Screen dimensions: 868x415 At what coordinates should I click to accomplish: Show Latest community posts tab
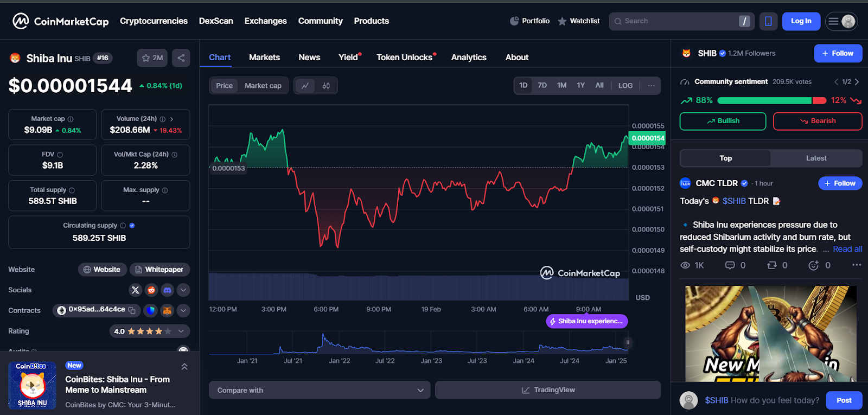pos(816,158)
